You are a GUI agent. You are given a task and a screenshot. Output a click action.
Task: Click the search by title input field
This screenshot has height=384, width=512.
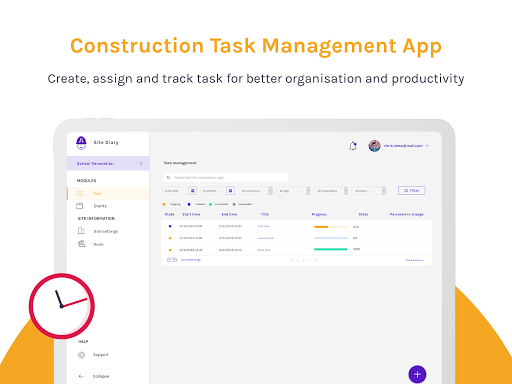[226, 177]
